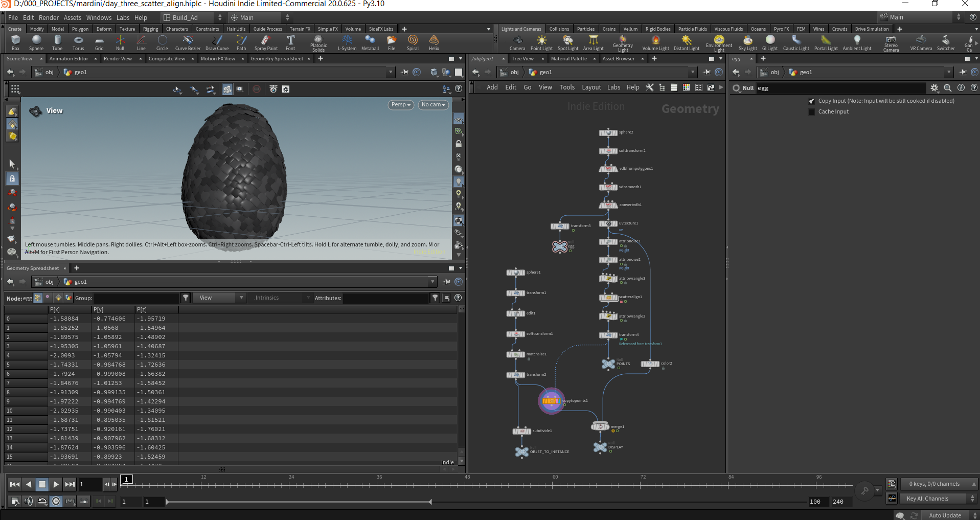Jump to the first frame
This screenshot has width=980, height=520.
15,484
